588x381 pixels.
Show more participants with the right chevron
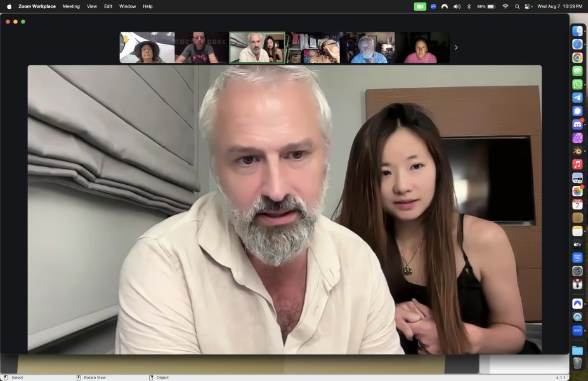455,48
